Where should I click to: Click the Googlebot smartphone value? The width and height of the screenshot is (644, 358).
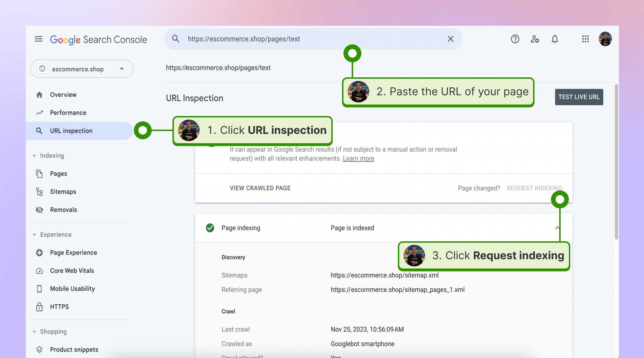pyautogui.click(x=362, y=344)
